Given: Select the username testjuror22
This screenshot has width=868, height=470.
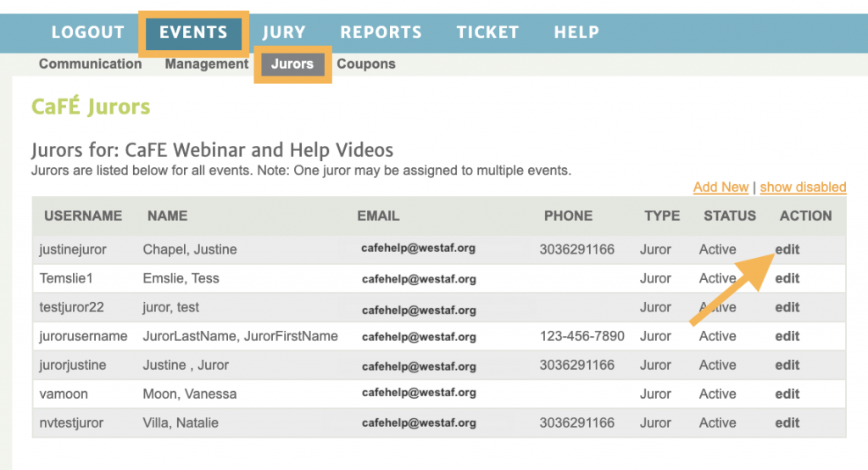Looking at the screenshot, I should 71,308.
